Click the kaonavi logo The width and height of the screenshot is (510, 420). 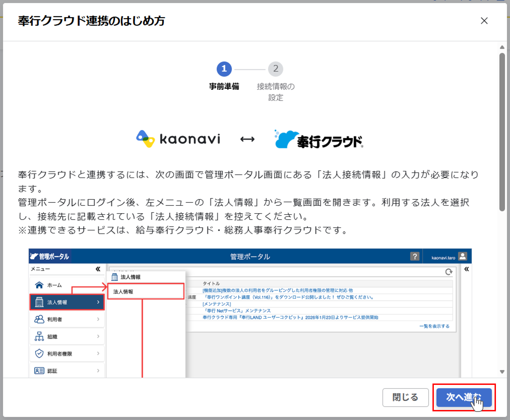(178, 139)
